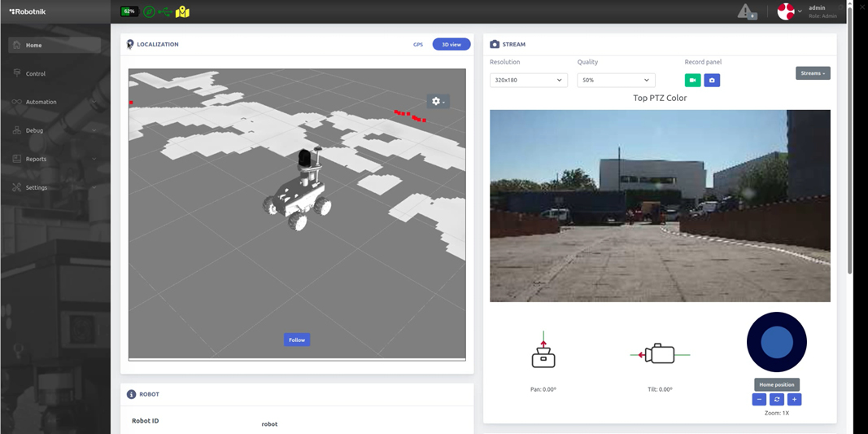This screenshot has width=868, height=434.
Task: Zoom out camera with minus button
Action: click(759, 399)
